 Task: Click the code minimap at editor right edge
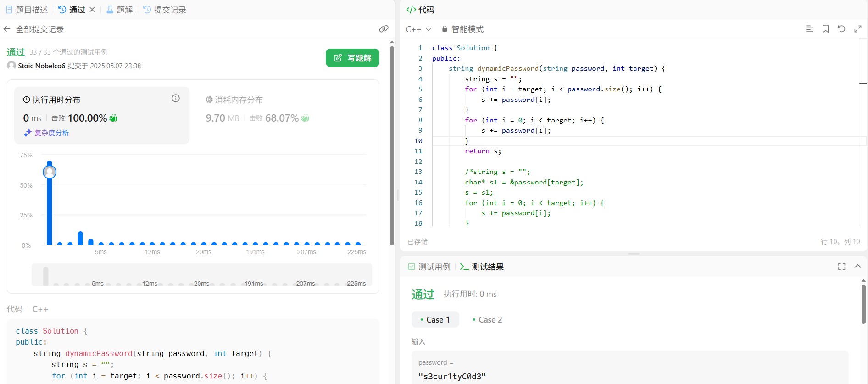[863, 133]
